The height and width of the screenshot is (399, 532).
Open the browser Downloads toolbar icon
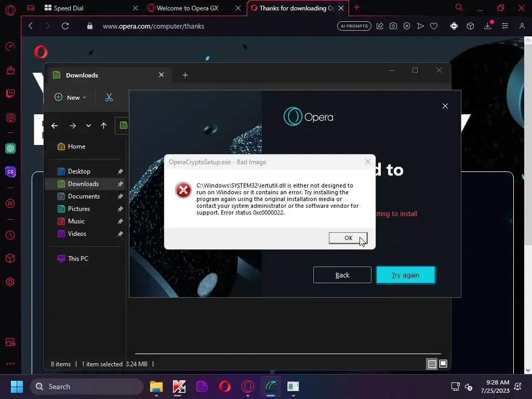pos(487,26)
